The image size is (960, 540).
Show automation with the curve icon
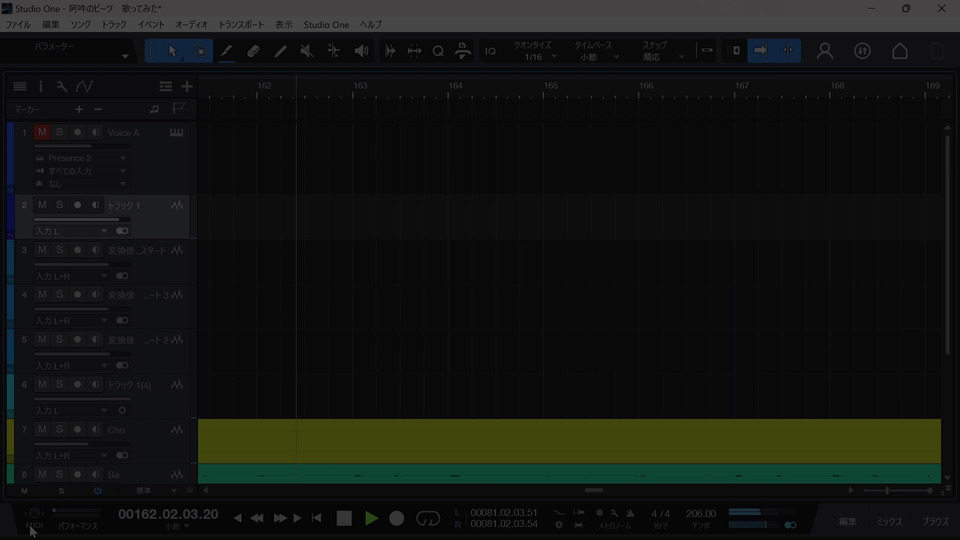[84, 86]
